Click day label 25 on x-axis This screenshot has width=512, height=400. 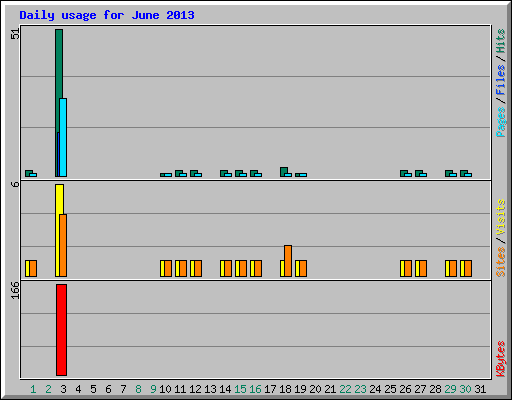click(x=390, y=389)
